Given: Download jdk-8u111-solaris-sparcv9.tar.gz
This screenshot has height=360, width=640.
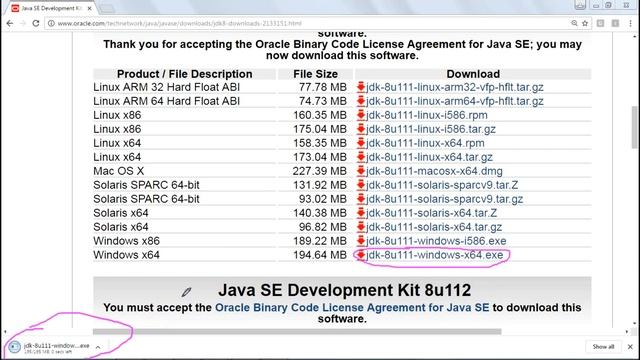Looking at the screenshot, I should coord(444,199).
